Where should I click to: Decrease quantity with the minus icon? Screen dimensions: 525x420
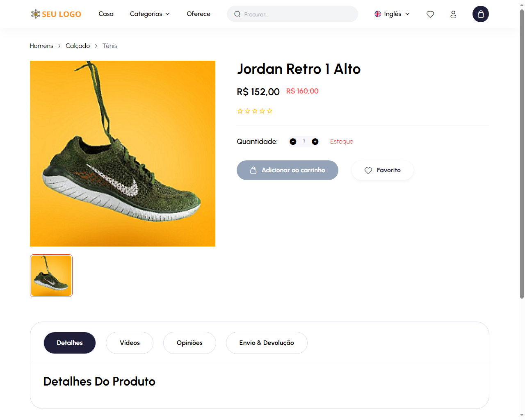[x=293, y=142]
